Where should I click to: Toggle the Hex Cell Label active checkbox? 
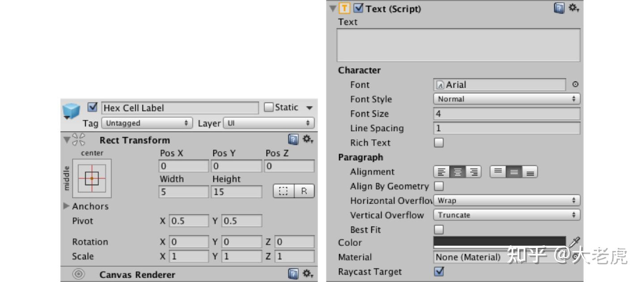pos(93,107)
